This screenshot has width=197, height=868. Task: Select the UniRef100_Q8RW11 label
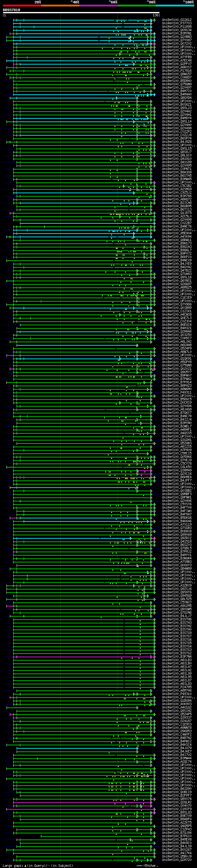point(177,240)
